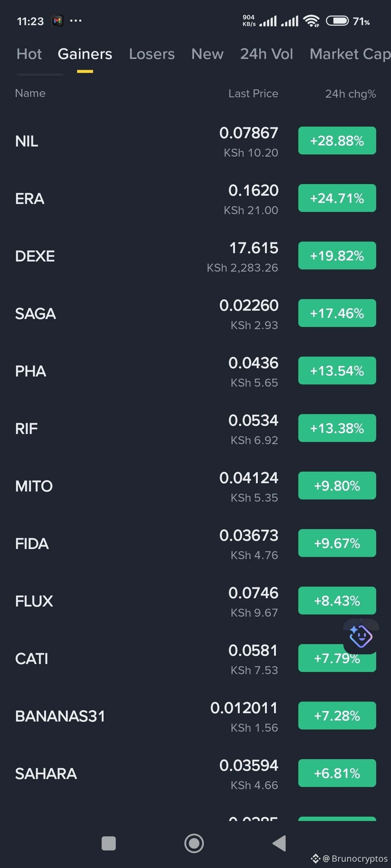This screenshot has width=391, height=868.
Task: Tap the Android back navigation triangle
Action: tap(279, 843)
